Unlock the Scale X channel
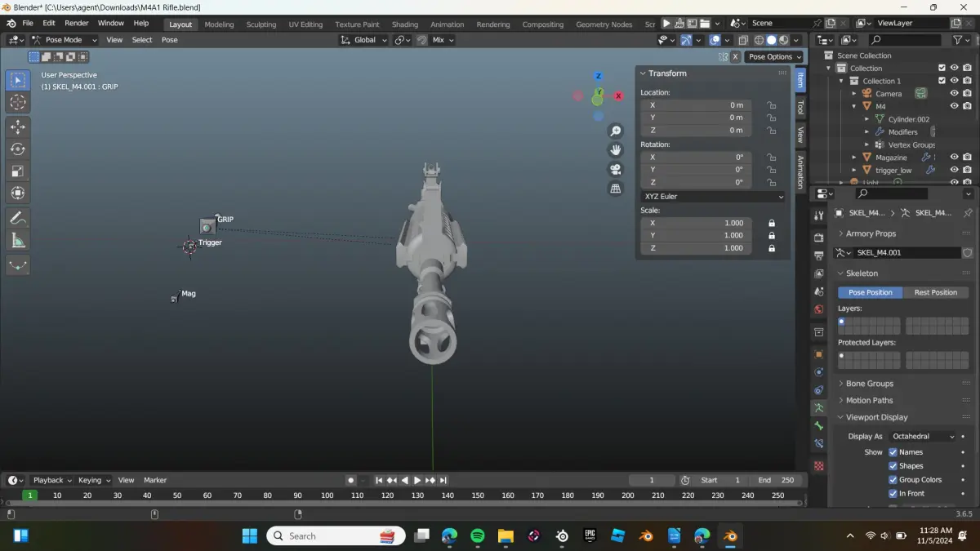980x551 pixels. [771, 223]
